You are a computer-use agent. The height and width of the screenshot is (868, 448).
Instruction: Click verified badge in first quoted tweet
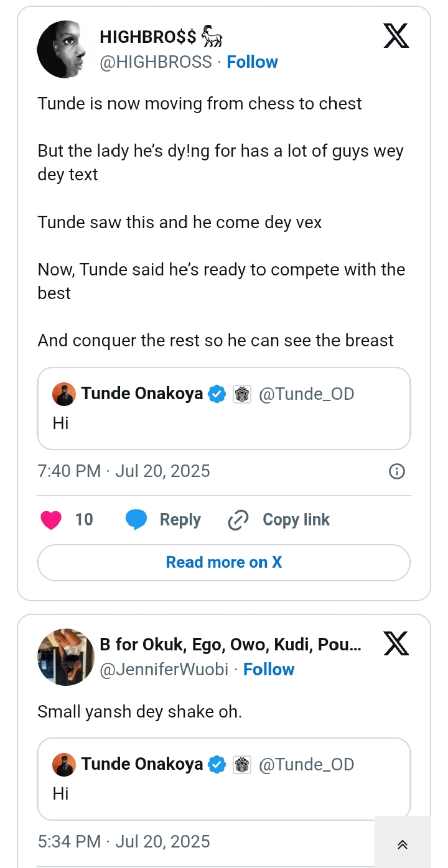click(217, 394)
